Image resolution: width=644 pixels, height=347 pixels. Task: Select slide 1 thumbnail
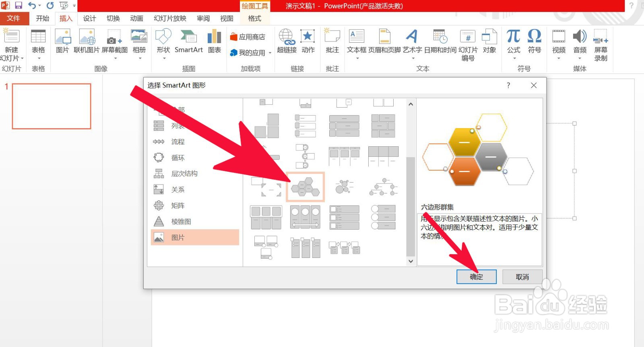point(52,106)
